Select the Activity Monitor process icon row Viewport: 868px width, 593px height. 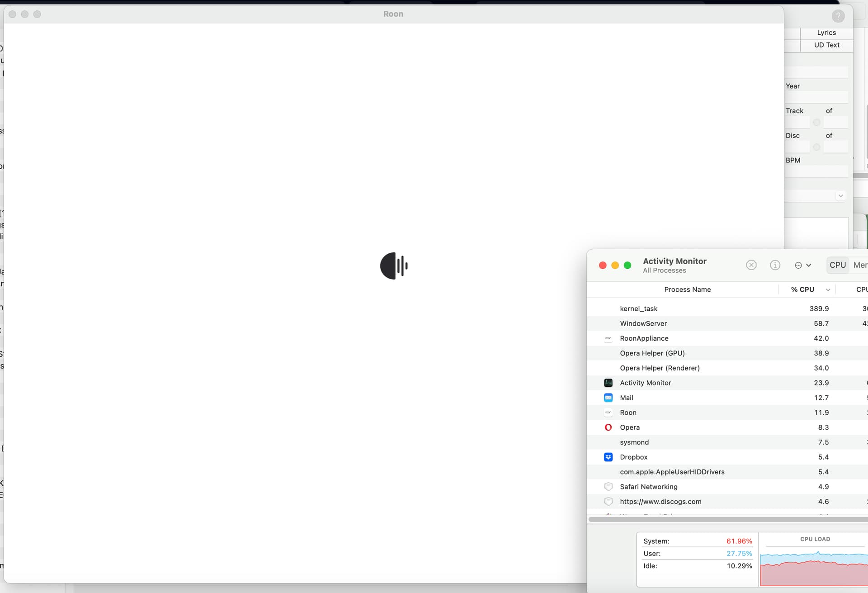click(608, 383)
